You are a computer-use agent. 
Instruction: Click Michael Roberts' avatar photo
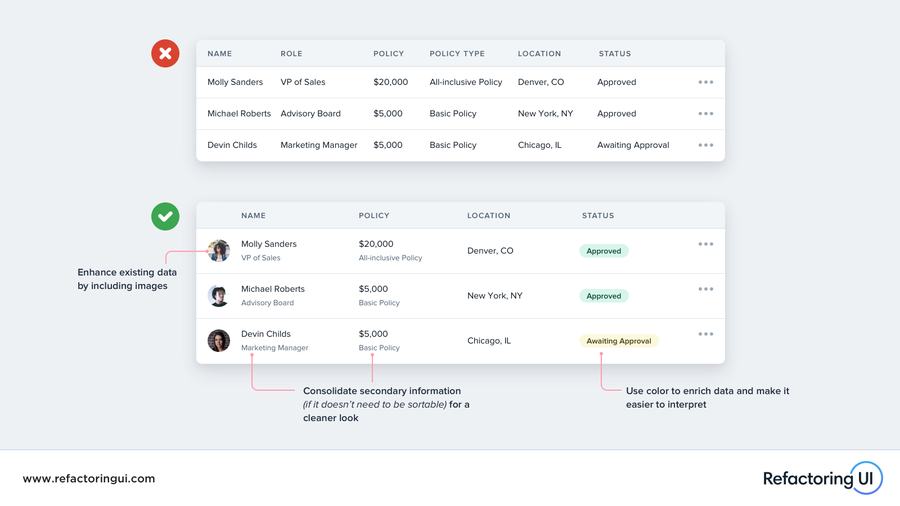pyautogui.click(x=219, y=295)
